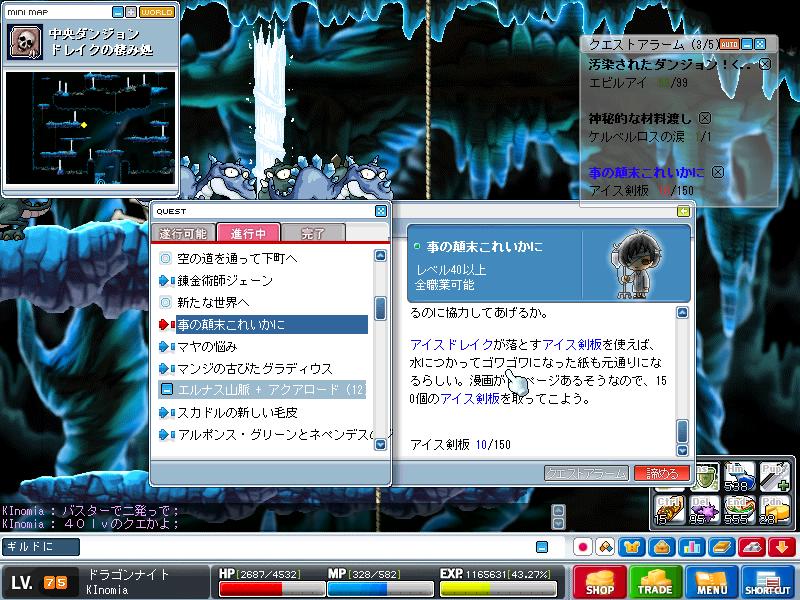Click quest list scroll up arrow

point(380,256)
